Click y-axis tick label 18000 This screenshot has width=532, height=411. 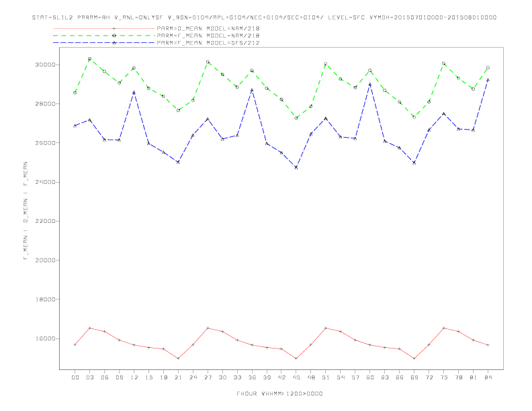click(45, 300)
